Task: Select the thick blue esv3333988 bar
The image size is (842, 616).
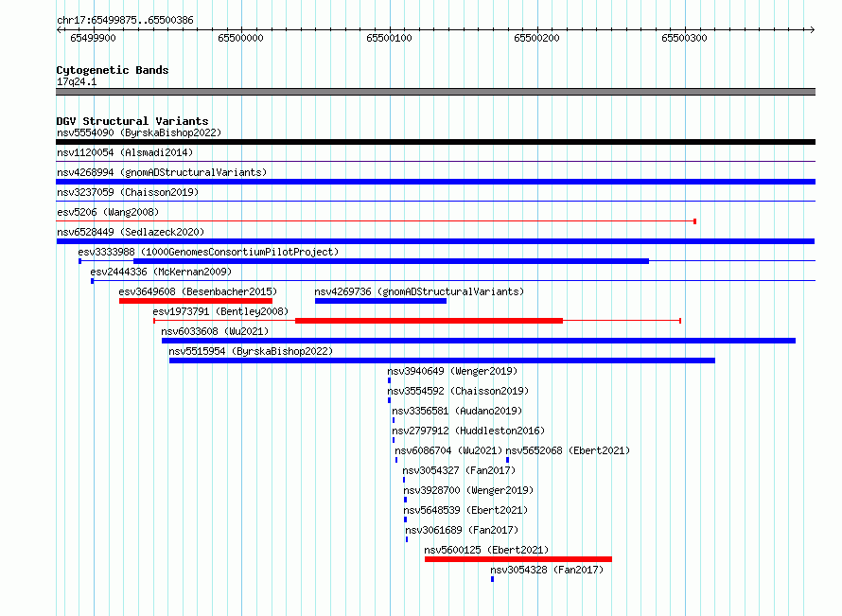Action: [391, 261]
